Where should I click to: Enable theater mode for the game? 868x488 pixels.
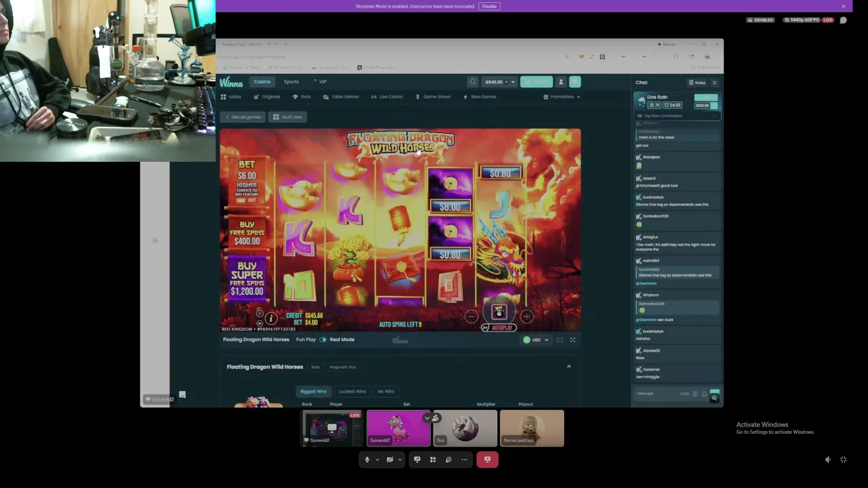(x=559, y=340)
